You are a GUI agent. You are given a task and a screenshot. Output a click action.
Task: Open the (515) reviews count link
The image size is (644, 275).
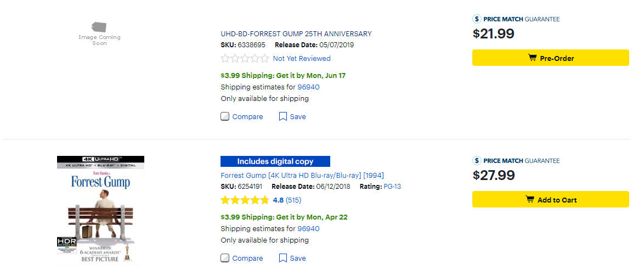click(x=293, y=200)
